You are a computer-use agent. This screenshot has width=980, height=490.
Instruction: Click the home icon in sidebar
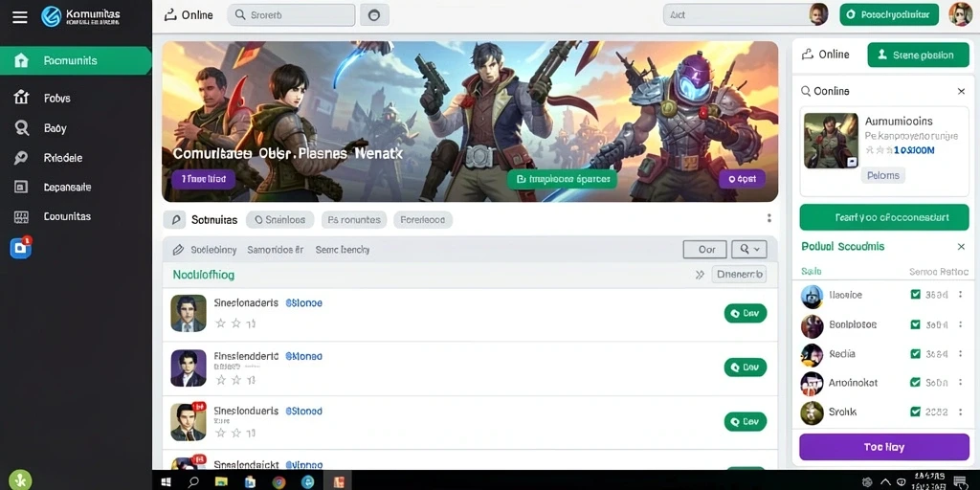[21, 60]
